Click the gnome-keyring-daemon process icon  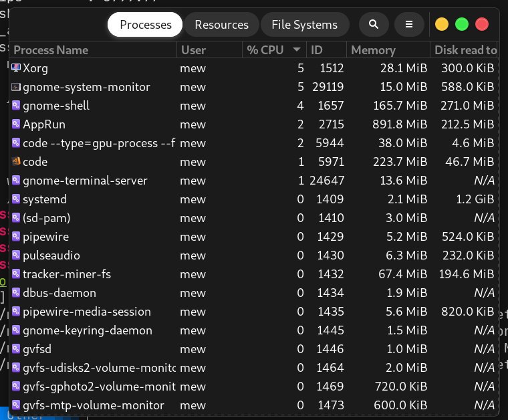(16, 330)
